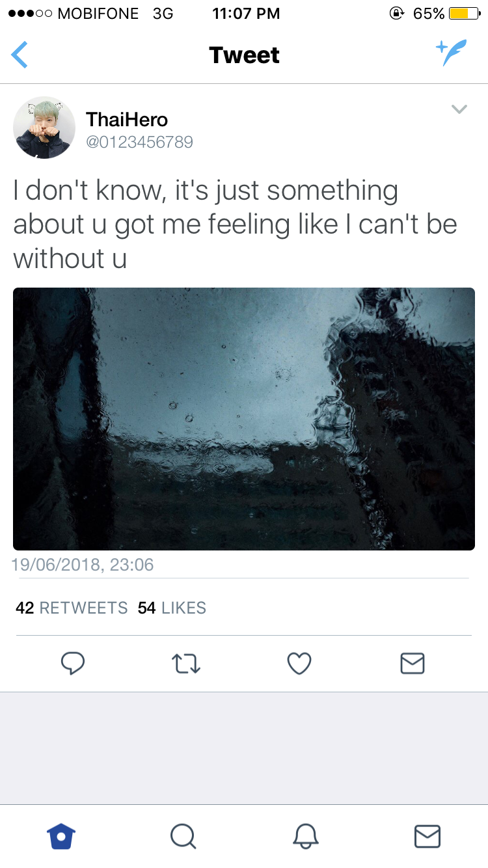488x868 pixels.
Task: Open the Search tab magnifier
Action: pyautogui.click(x=183, y=835)
